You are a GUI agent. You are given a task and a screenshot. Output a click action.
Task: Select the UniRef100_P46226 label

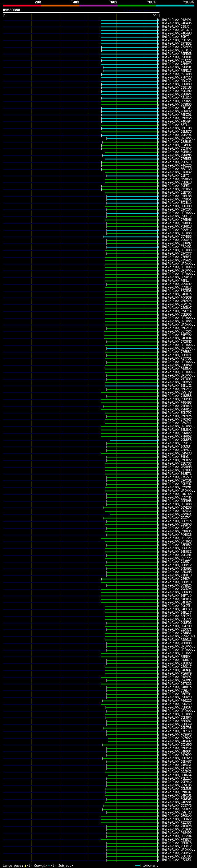tap(176, 165)
